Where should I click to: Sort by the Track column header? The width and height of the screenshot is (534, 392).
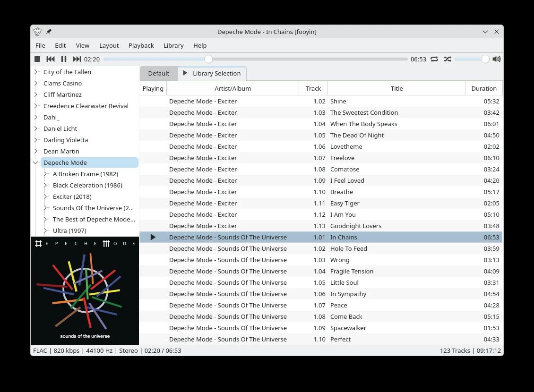pos(313,88)
